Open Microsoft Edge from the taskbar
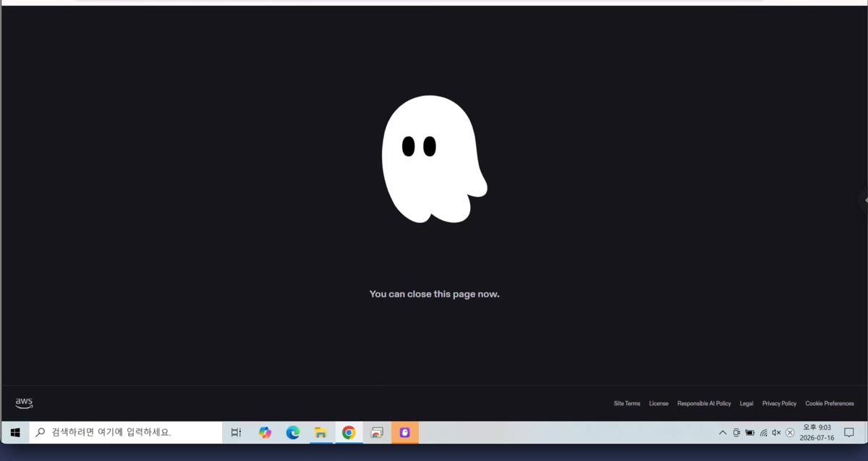This screenshot has width=868, height=461. [293, 433]
